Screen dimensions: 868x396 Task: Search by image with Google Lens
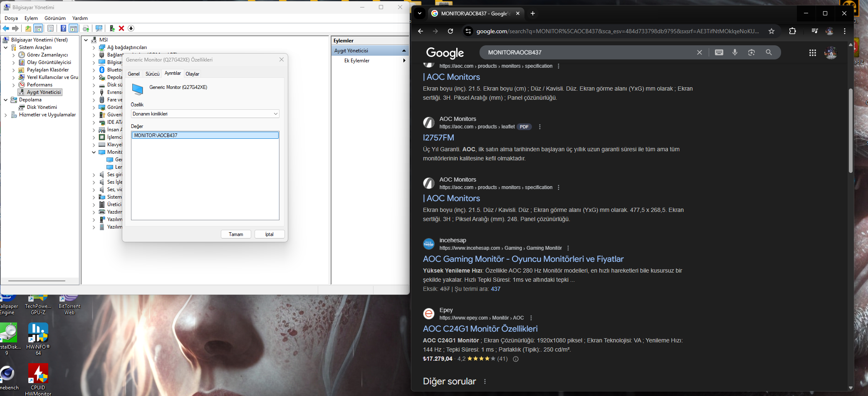click(752, 52)
